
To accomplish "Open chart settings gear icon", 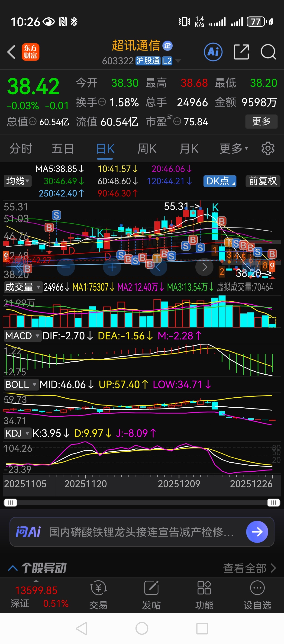I will pyautogui.click(x=268, y=148).
